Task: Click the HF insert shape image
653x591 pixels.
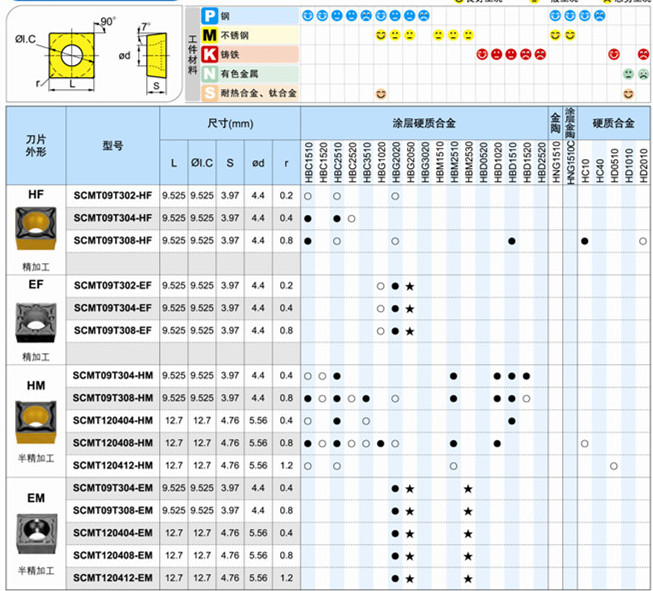Action: 36,227
